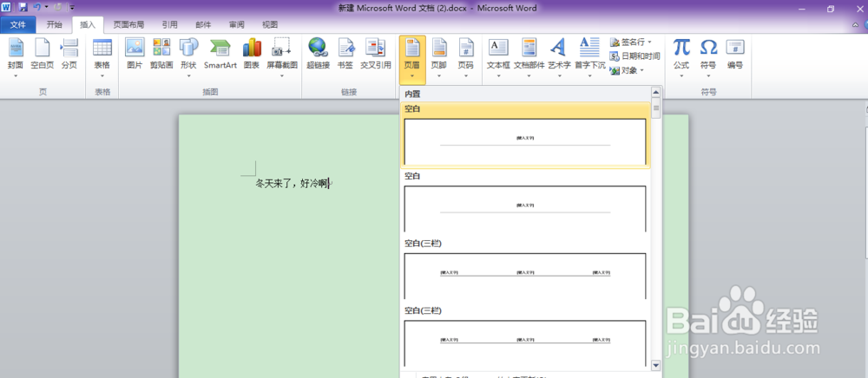Open the File (文件) tab
Image resolution: width=868 pixels, height=378 pixels.
pyautogui.click(x=18, y=25)
